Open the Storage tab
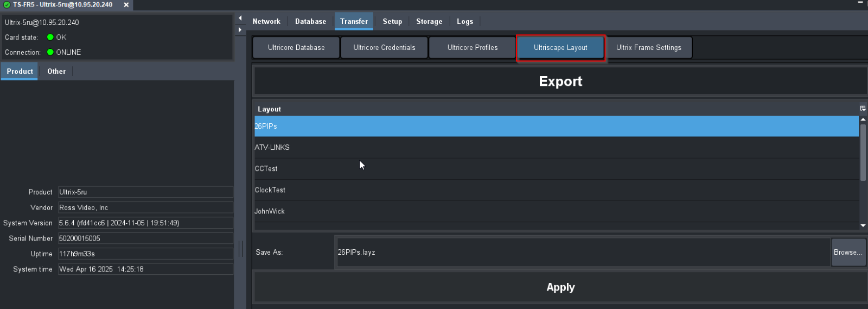The width and height of the screenshot is (868, 309). (429, 21)
